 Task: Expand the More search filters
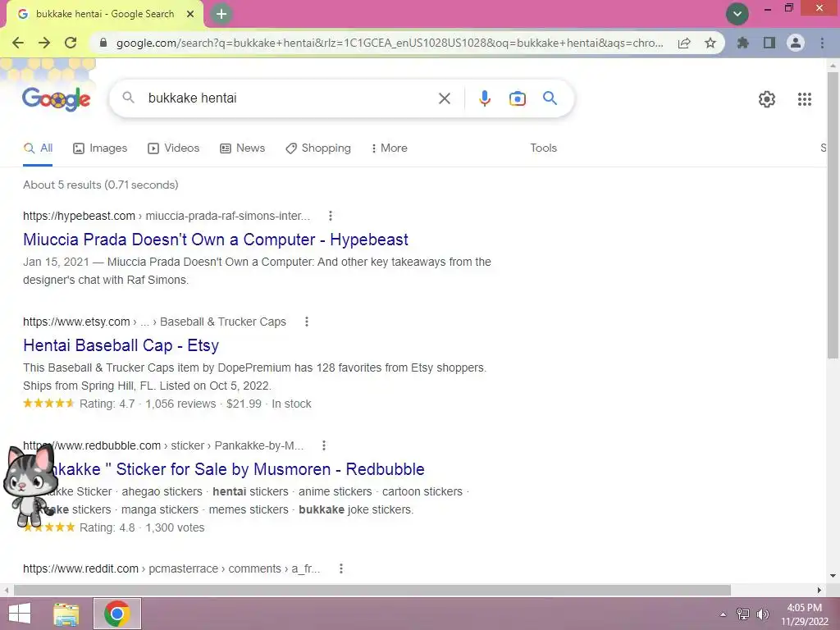pyautogui.click(x=390, y=148)
